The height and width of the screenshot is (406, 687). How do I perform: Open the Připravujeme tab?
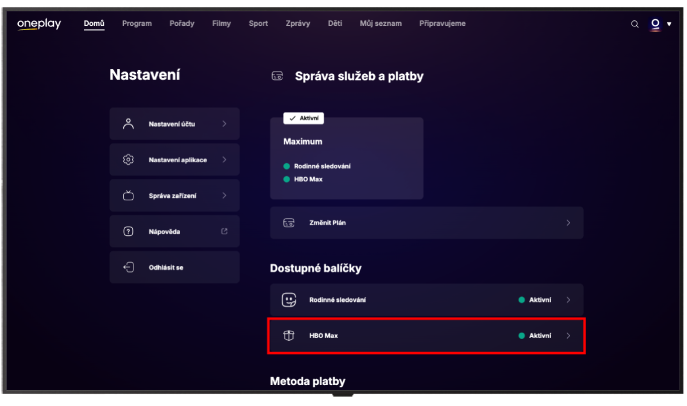(442, 24)
